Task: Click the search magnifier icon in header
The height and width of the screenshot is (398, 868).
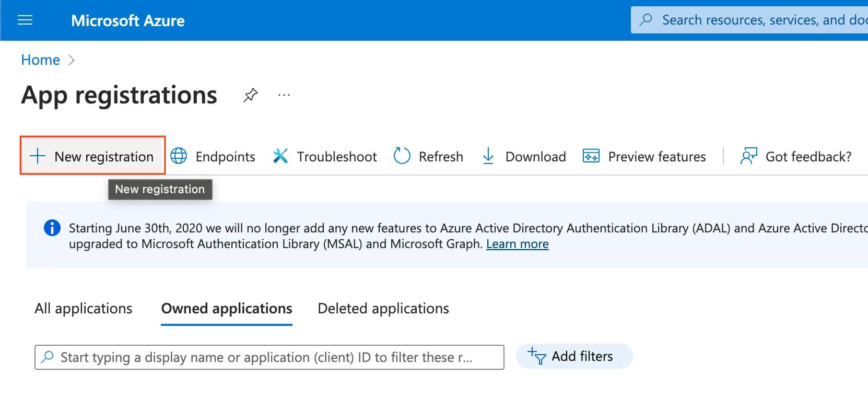Action: pos(646,20)
